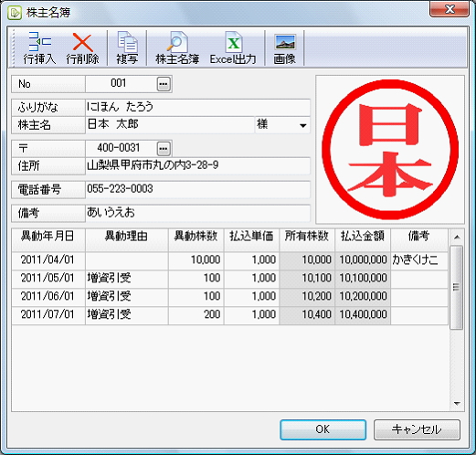Open the postal code lookup ellipsis button

[x=164, y=149]
